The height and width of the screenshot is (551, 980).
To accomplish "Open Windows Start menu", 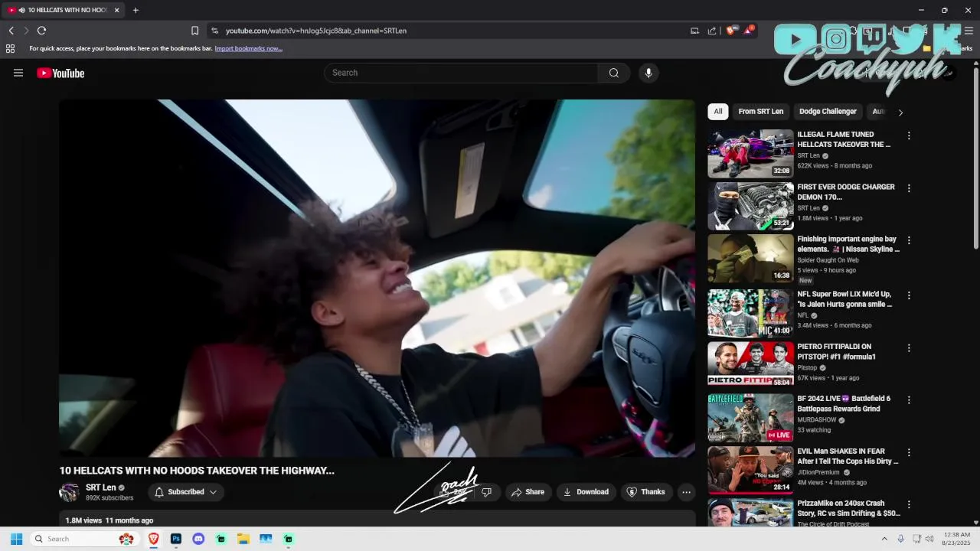I will tap(16, 539).
